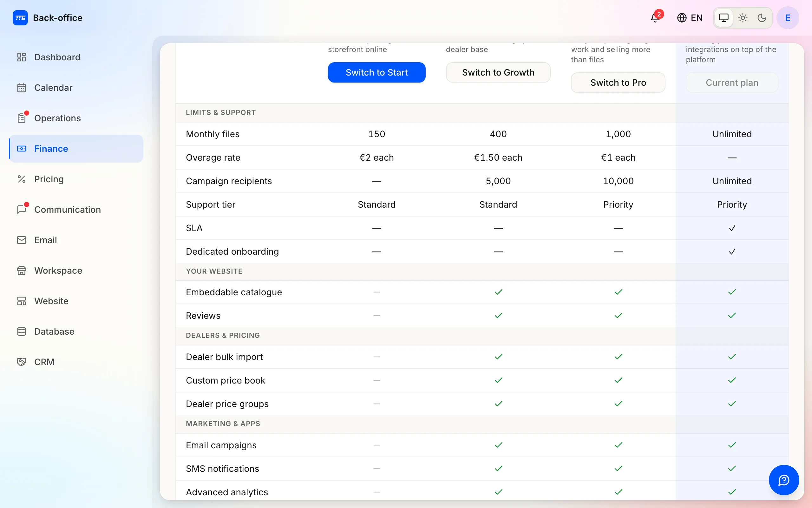812x508 pixels.
Task: Click the LIMITS & SUPPORT section header
Action: click(x=221, y=112)
